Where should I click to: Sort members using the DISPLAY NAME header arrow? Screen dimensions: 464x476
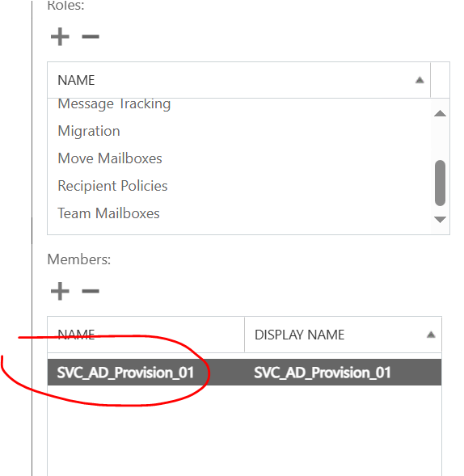click(431, 335)
